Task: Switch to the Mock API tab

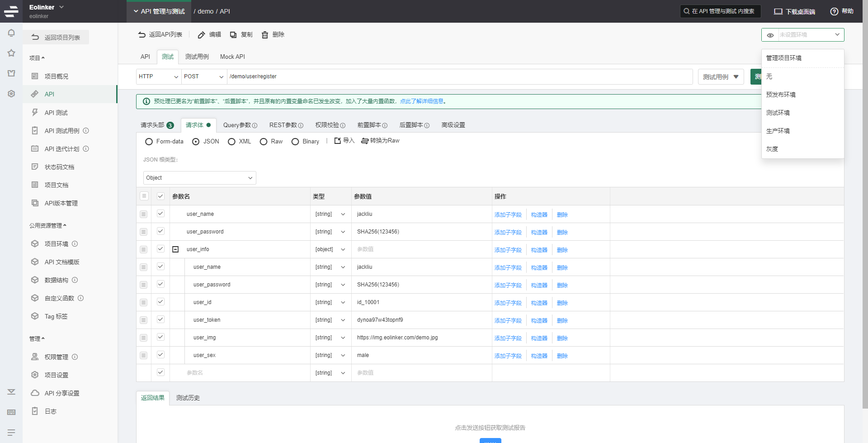Action: coord(232,57)
